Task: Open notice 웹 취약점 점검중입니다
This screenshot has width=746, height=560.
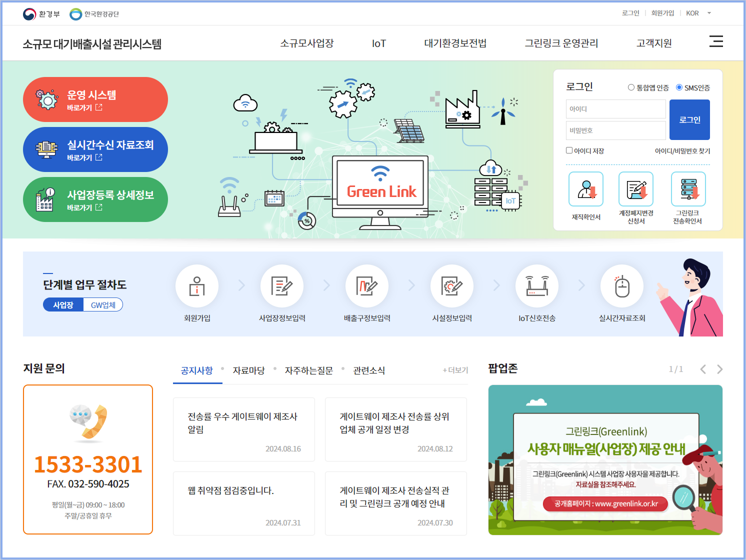Action: [x=244, y=503]
